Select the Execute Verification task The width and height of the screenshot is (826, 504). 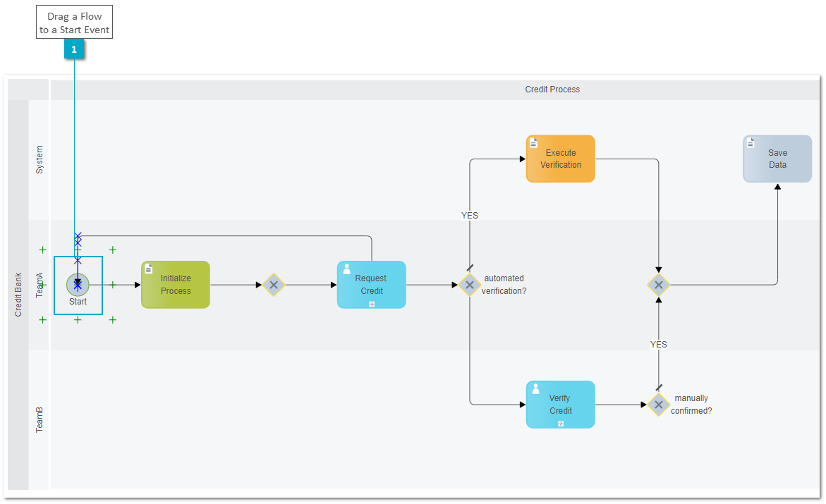point(561,159)
